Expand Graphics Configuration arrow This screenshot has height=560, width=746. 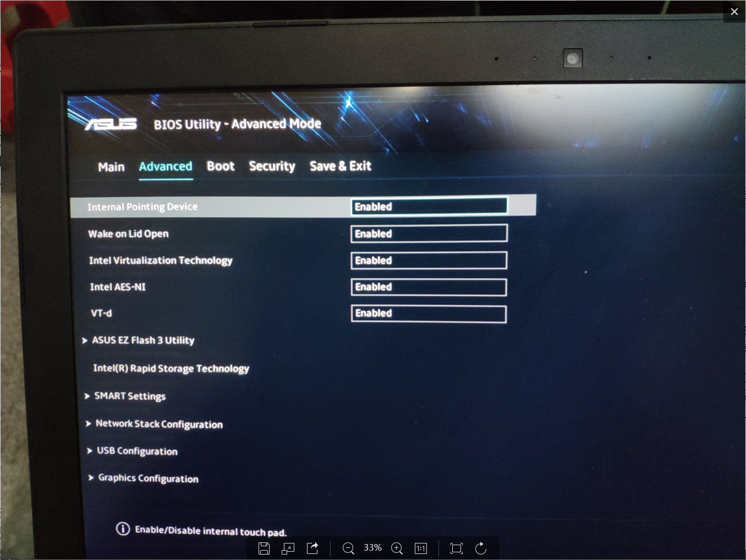[91, 477]
